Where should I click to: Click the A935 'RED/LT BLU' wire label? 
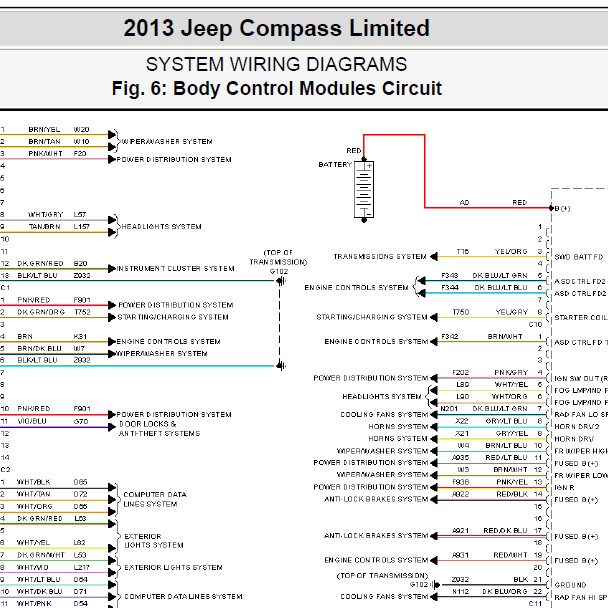tap(506, 458)
